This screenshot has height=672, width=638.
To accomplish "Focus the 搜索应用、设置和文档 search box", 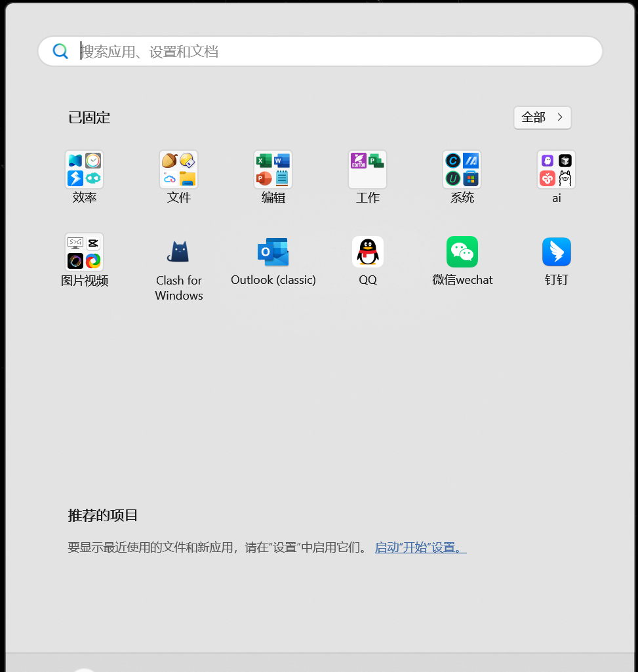I will [x=328, y=51].
